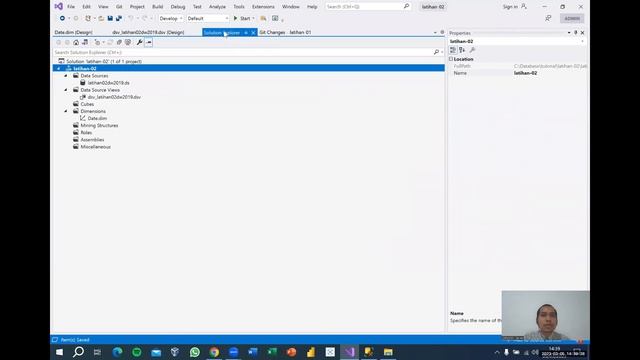Click the Properties wrench icon in Solution Explorer

point(140,42)
